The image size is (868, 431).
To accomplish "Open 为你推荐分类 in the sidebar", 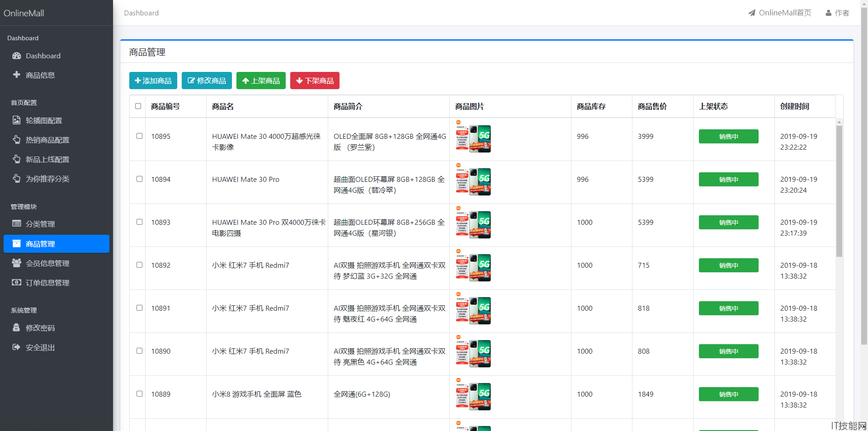I will 57,179.
